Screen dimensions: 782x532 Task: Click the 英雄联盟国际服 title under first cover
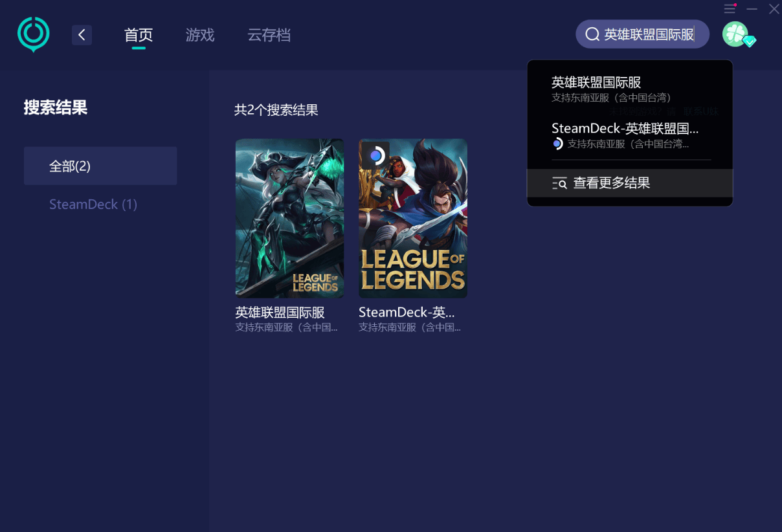(280, 313)
